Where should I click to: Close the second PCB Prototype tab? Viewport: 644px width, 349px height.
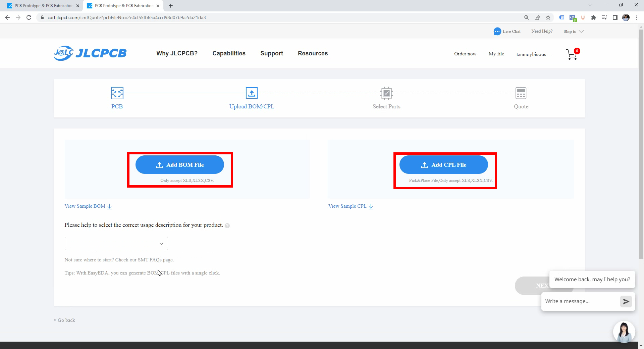pos(158,6)
